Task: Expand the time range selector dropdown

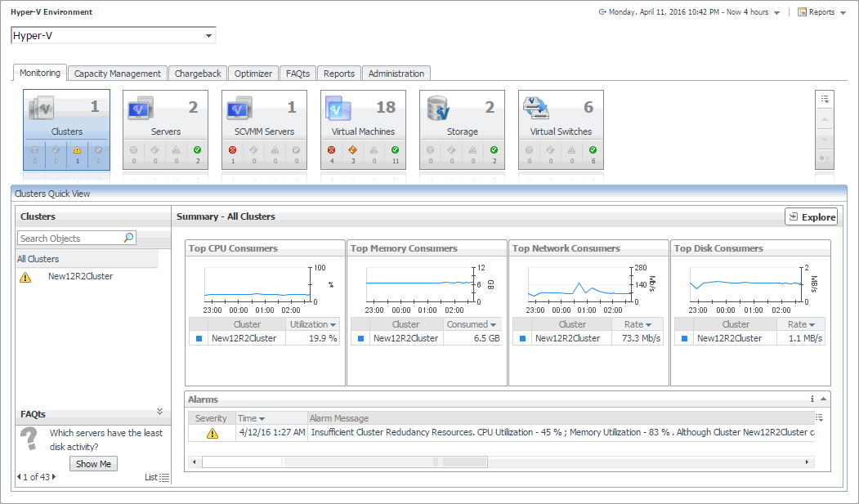Action: click(x=776, y=12)
